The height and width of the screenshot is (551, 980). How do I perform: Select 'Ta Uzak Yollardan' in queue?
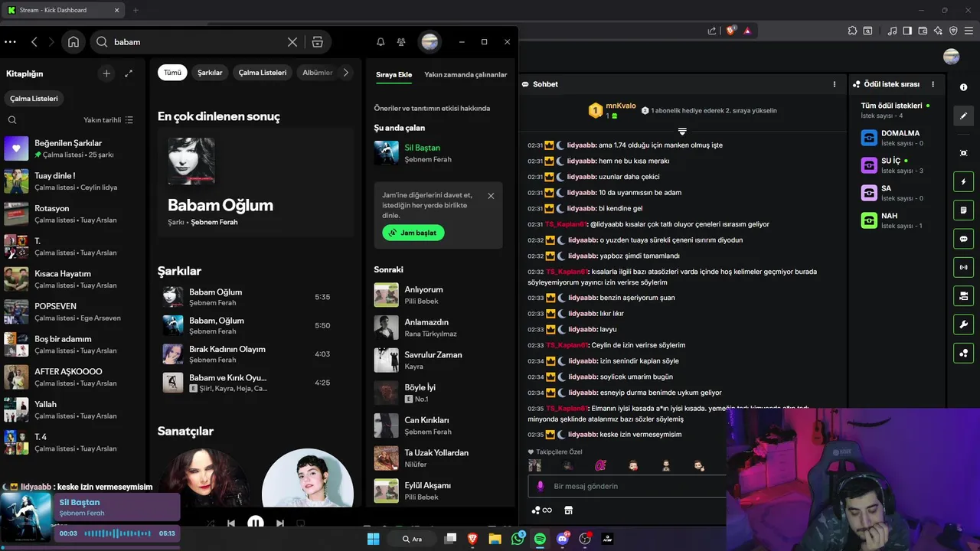point(439,458)
